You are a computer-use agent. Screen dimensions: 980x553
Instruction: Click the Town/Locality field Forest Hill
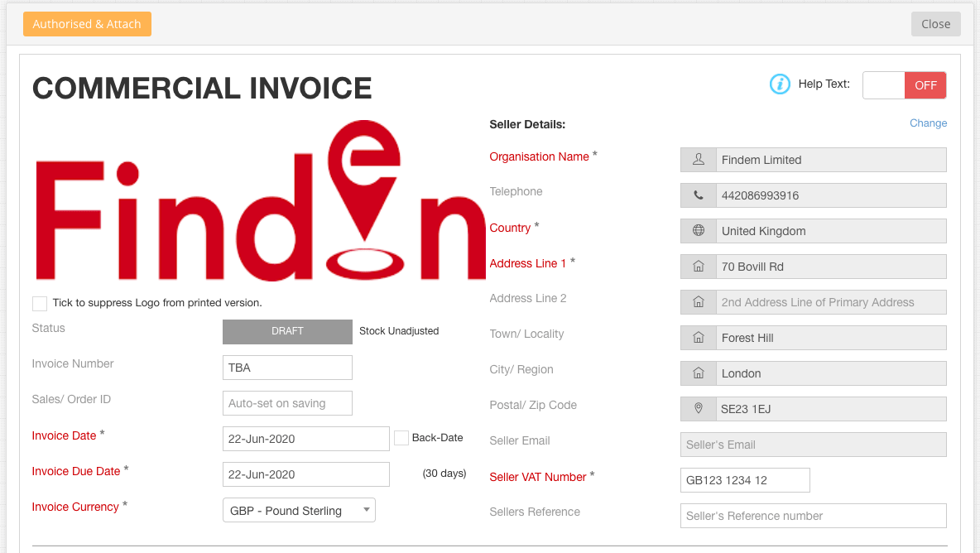tap(831, 338)
